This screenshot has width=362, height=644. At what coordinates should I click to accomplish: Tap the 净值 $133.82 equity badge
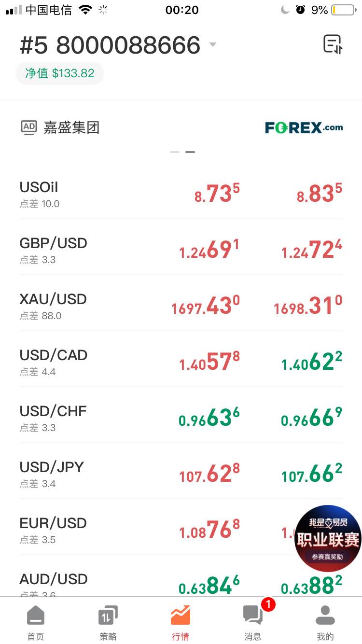pyautogui.click(x=60, y=73)
